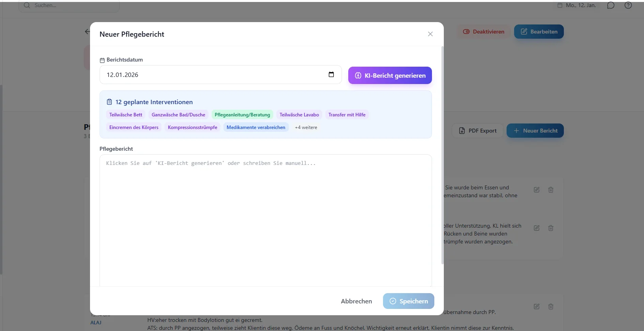Select the Kompressionsstrümpfe tag
The height and width of the screenshot is (331, 644).
pos(193,127)
